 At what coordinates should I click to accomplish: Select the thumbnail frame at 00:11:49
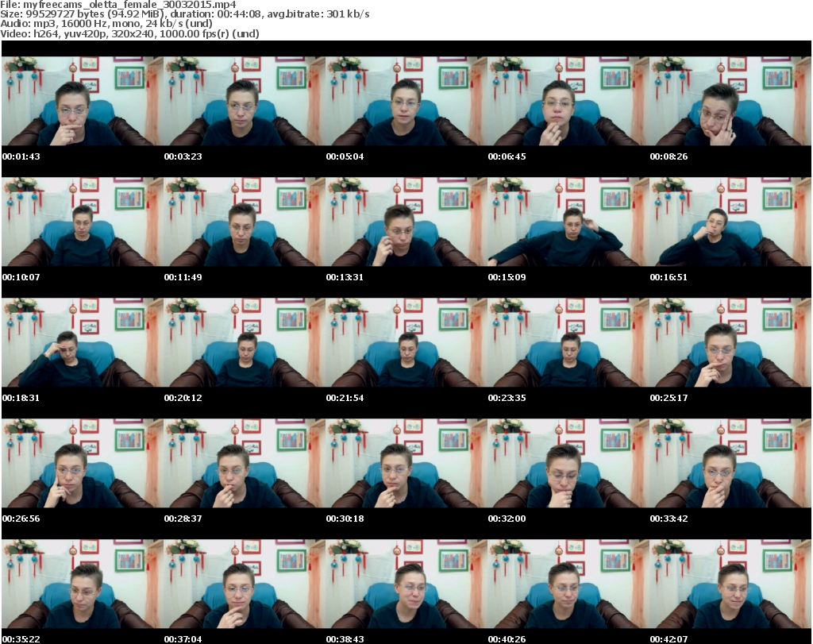coord(245,222)
